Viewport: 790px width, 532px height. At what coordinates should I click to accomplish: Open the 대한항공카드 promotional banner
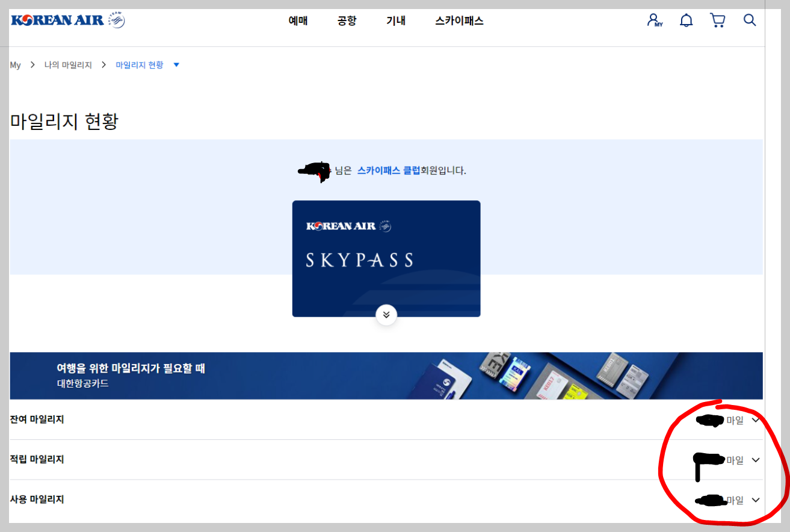[386, 376]
